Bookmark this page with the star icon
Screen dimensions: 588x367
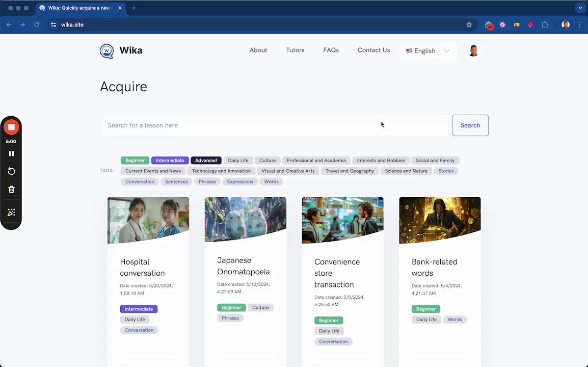(469, 25)
